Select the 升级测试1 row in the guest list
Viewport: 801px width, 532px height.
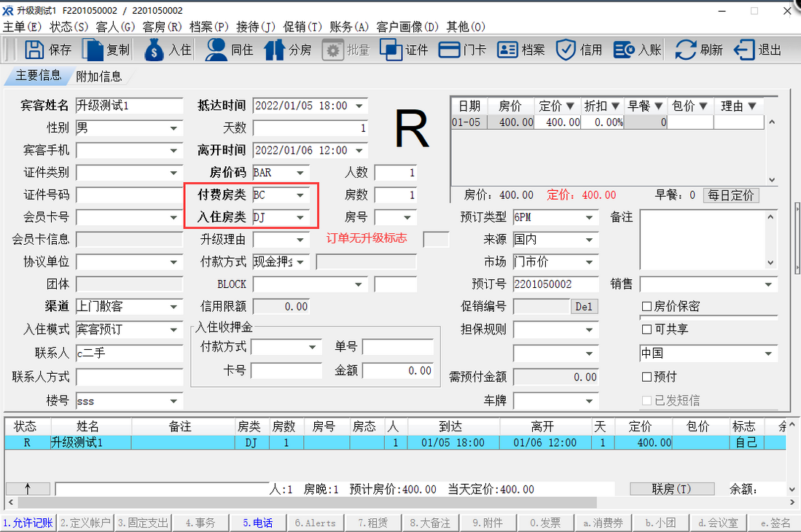point(395,442)
